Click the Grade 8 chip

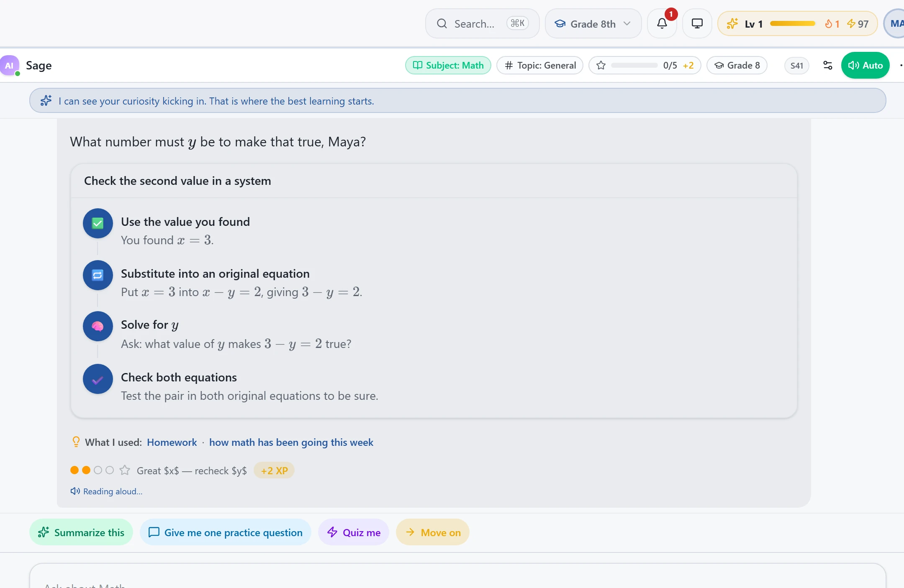(x=737, y=65)
